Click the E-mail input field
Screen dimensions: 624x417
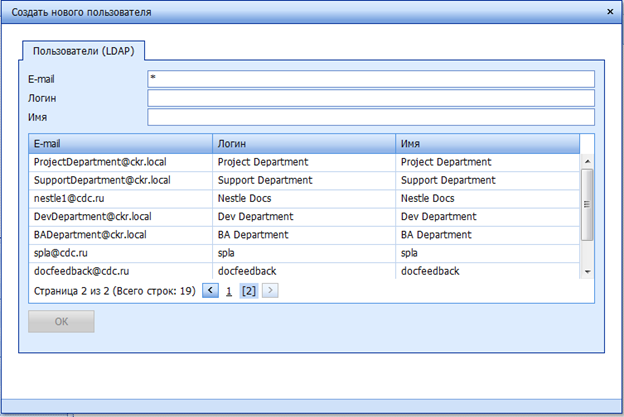click(x=370, y=79)
